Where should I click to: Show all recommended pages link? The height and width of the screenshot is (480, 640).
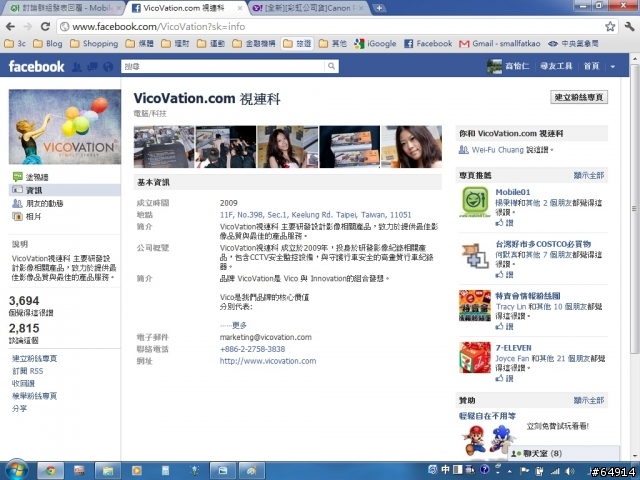589,176
